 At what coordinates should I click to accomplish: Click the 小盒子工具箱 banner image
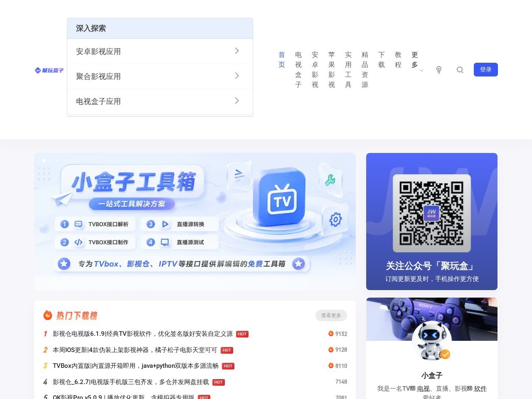click(x=195, y=222)
